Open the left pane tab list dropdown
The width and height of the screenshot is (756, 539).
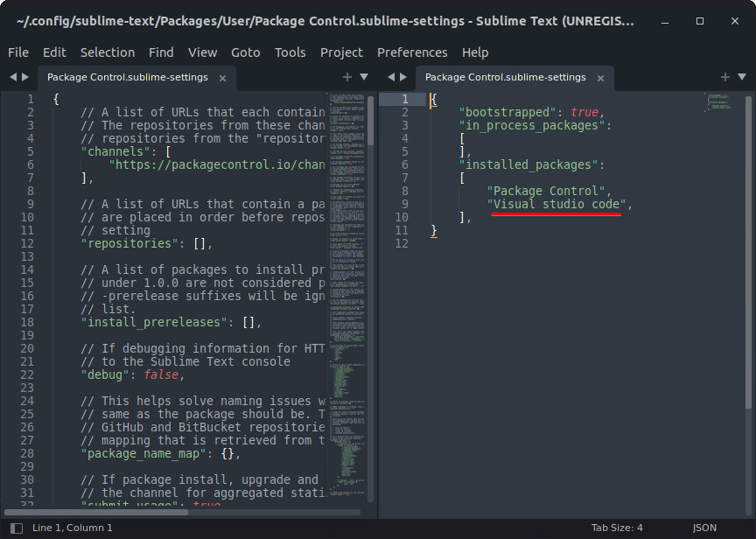click(x=364, y=77)
